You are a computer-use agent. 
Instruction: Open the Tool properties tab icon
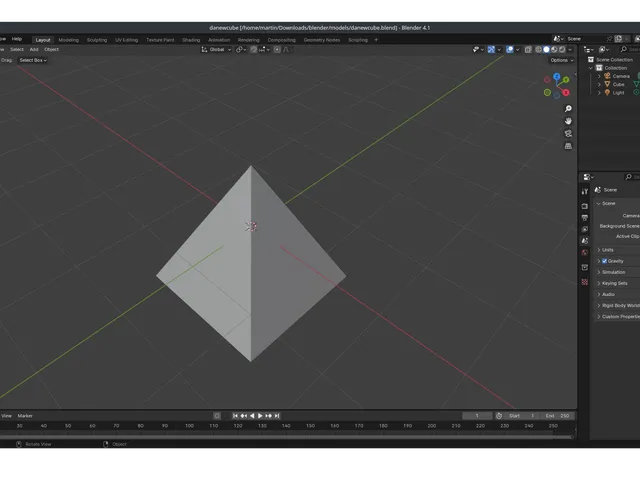pyautogui.click(x=585, y=191)
